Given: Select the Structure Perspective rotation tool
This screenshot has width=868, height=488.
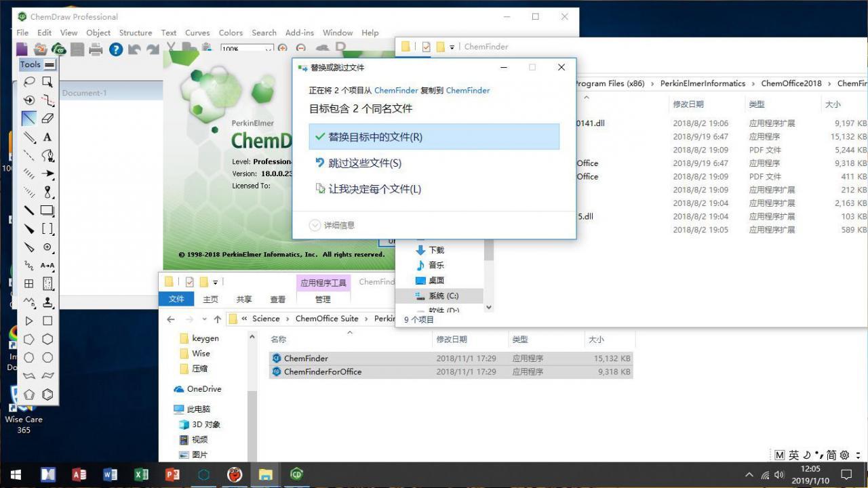Looking at the screenshot, I should click(x=29, y=100).
